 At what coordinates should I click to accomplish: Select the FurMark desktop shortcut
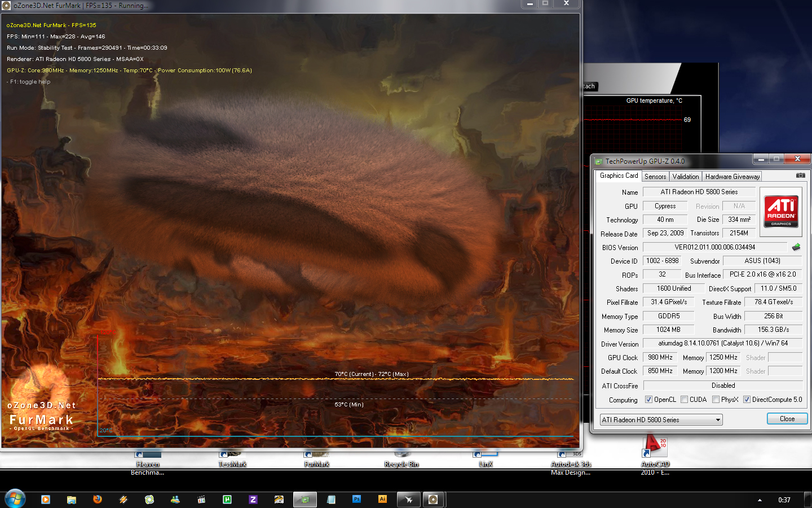(317, 459)
